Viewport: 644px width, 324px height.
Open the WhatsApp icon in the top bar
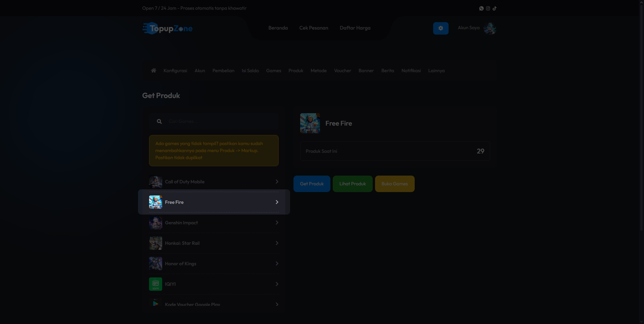point(481,8)
